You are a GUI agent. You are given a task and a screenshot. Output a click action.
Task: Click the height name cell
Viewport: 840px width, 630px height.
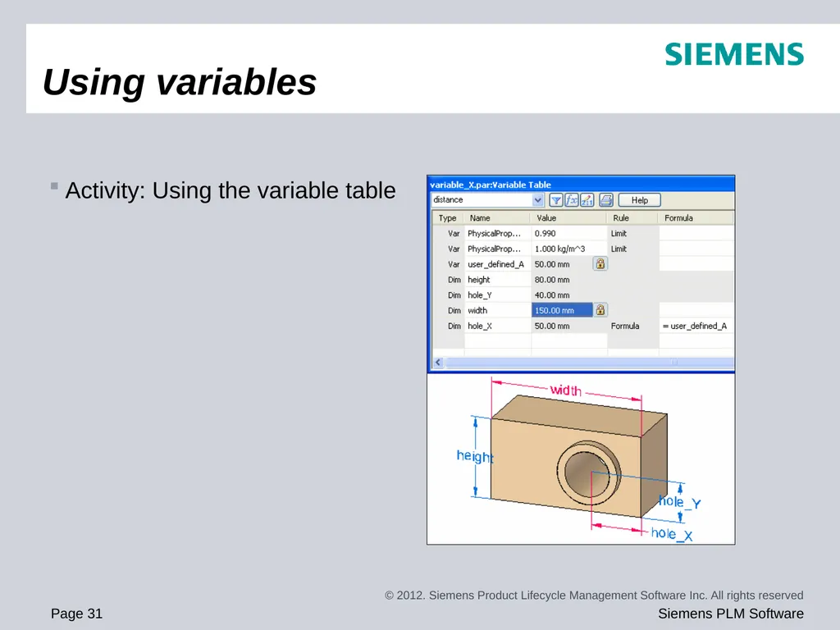tap(498, 280)
